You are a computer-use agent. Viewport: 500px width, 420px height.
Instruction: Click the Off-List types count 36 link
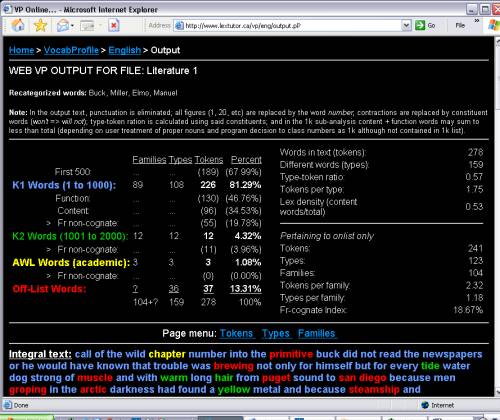(x=174, y=289)
